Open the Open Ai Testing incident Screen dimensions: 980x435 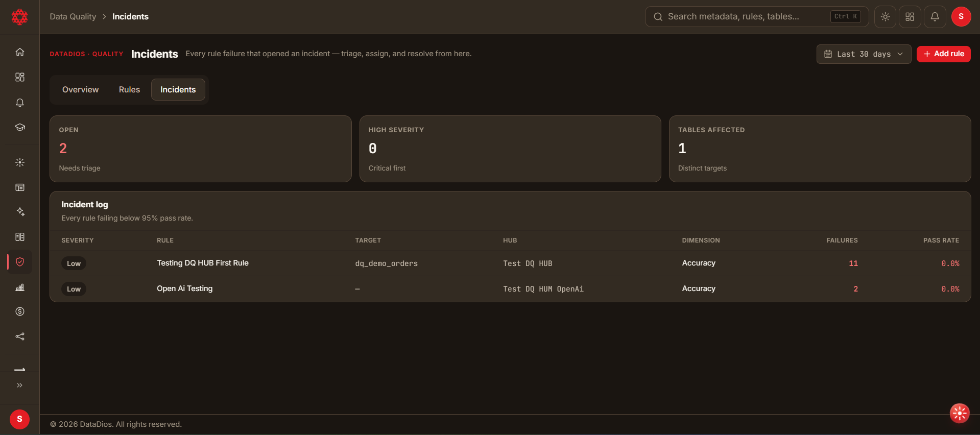point(185,288)
